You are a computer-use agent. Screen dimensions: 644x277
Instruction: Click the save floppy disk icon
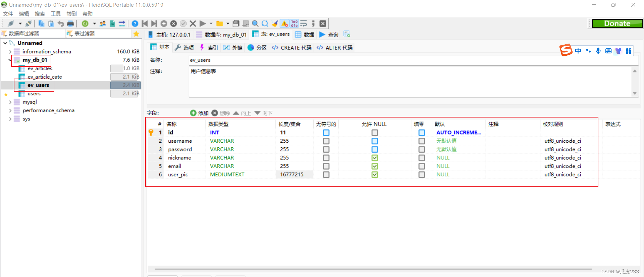pyautogui.click(x=236, y=24)
